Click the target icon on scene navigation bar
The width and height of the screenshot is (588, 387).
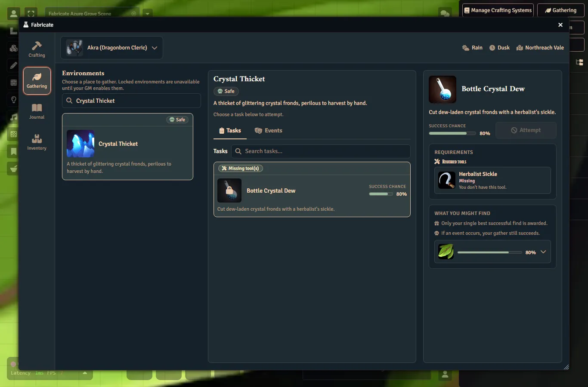(134, 14)
